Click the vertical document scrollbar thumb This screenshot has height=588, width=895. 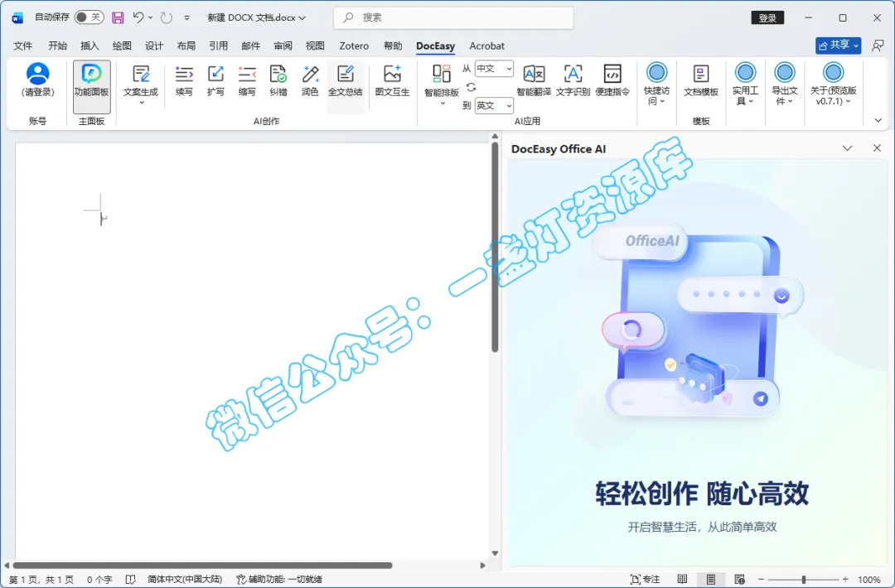click(x=495, y=246)
